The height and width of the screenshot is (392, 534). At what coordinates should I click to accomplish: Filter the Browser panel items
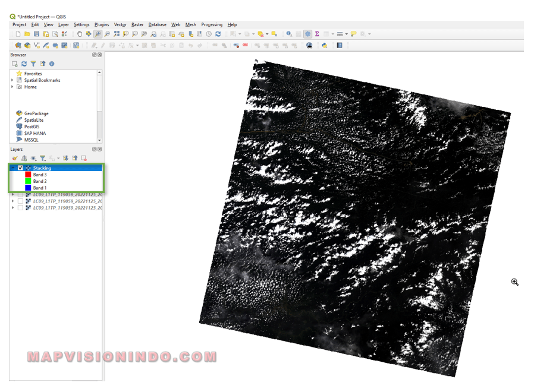(33, 64)
